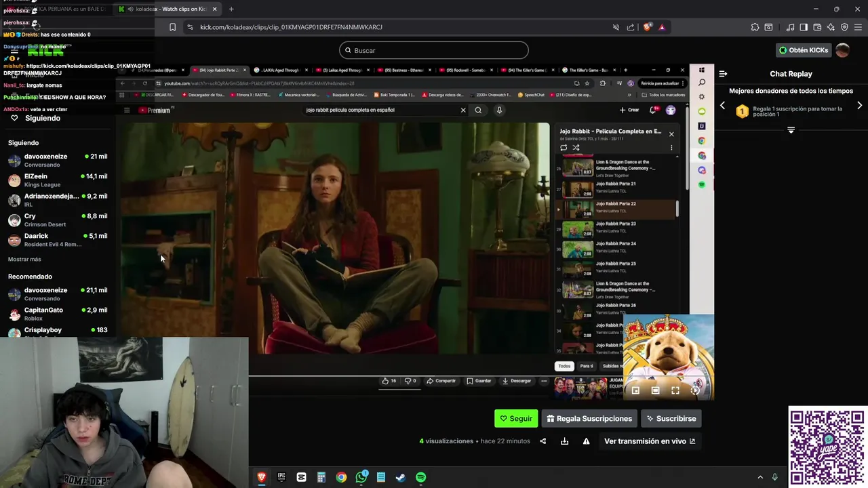Bookmark this page with the bookmark icon
Screen dimensions: 868x488
click(172, 27)
